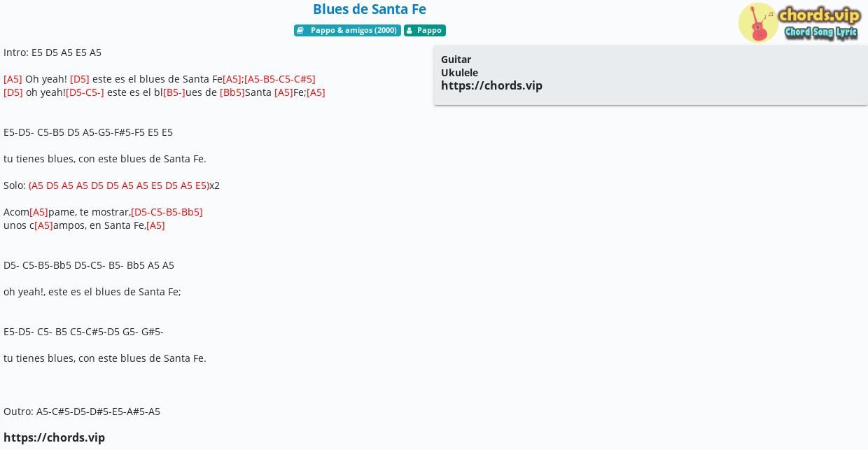Image resolution: width=868 pixels, height=450 pixels.
Task: Click the 'E5-D5- C5- B5 C5-C#5-D5 G5- G#5-' line
Action: coord(83,332)
